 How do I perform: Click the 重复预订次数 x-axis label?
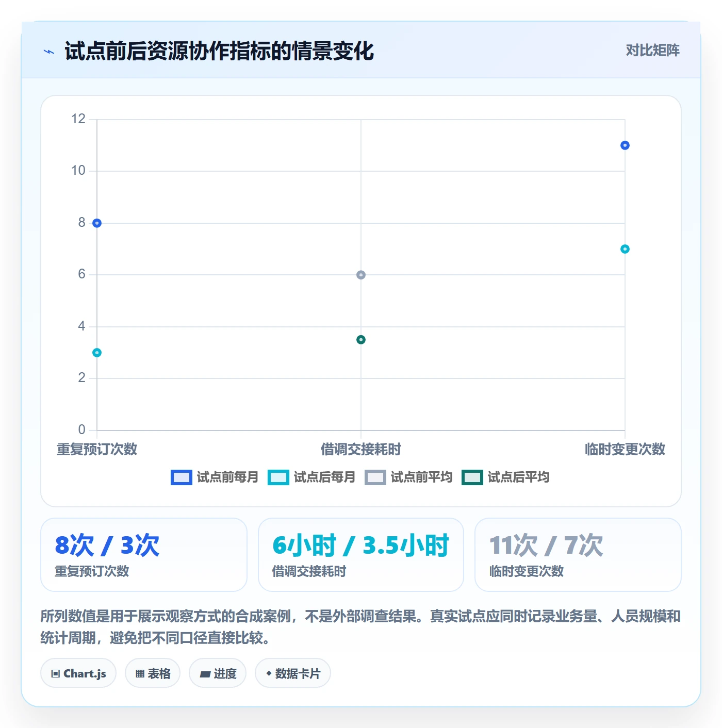(97, 450)
